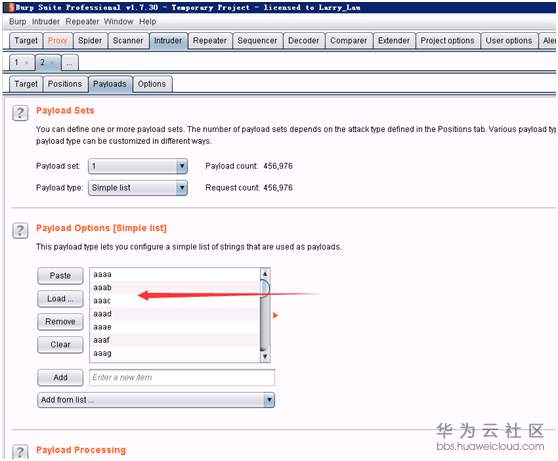This screenshot has height=461, width=558.
Task: Click the Paste button
Action: coord(60,276)
